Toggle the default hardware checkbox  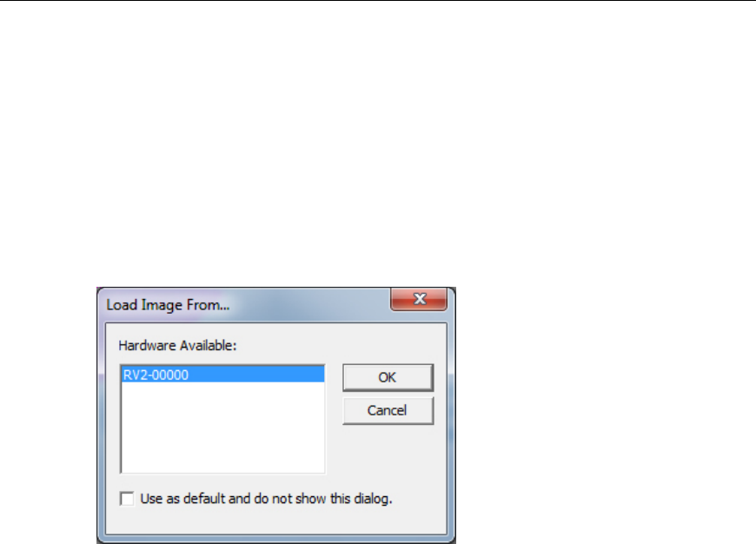(127, 499)
